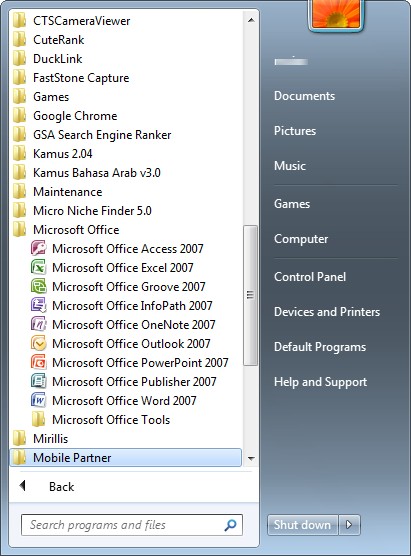This screenshot has width=411, height=556.
Task: Click the user account picture
Action: 335,15
